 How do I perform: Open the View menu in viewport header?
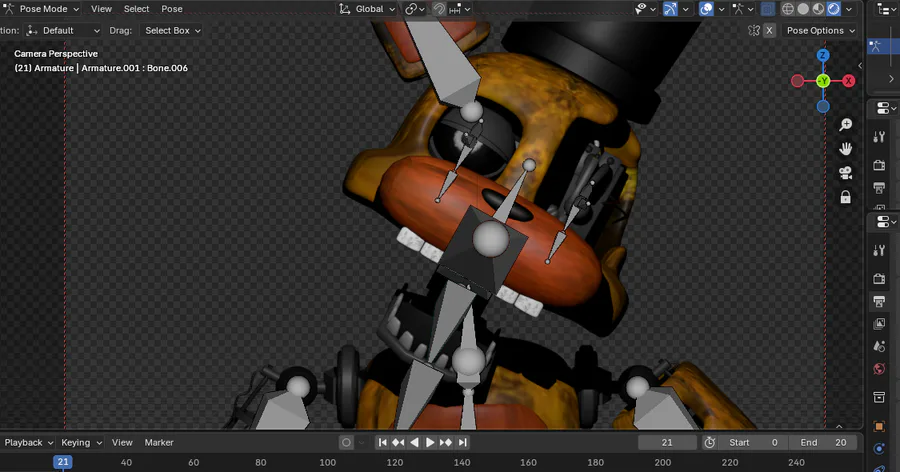click(101, 9)
